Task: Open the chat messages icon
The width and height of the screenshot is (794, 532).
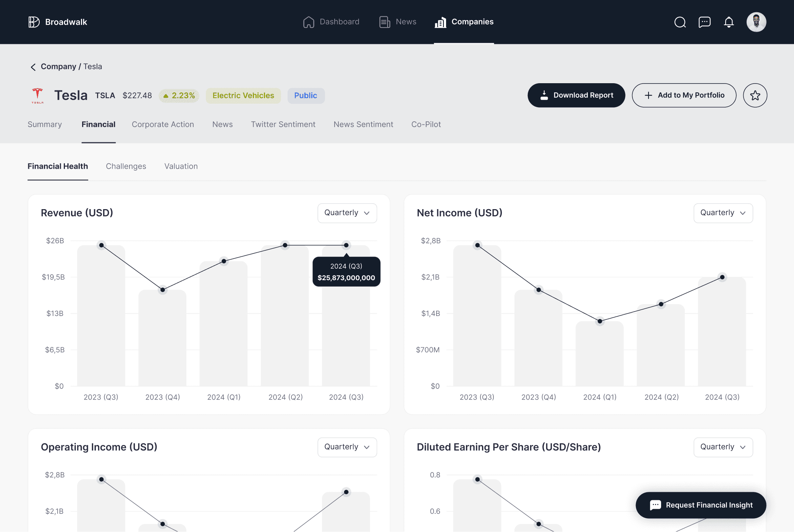Action: 704,22
